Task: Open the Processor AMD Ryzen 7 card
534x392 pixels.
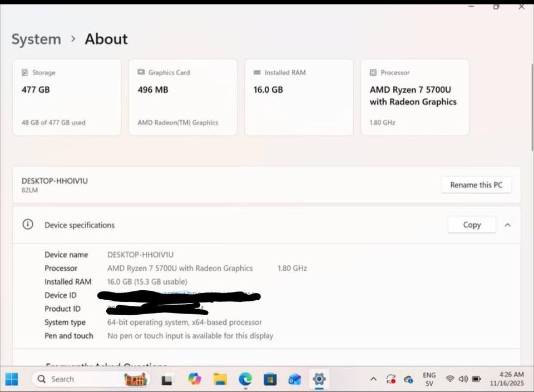Action: (415, 97)
